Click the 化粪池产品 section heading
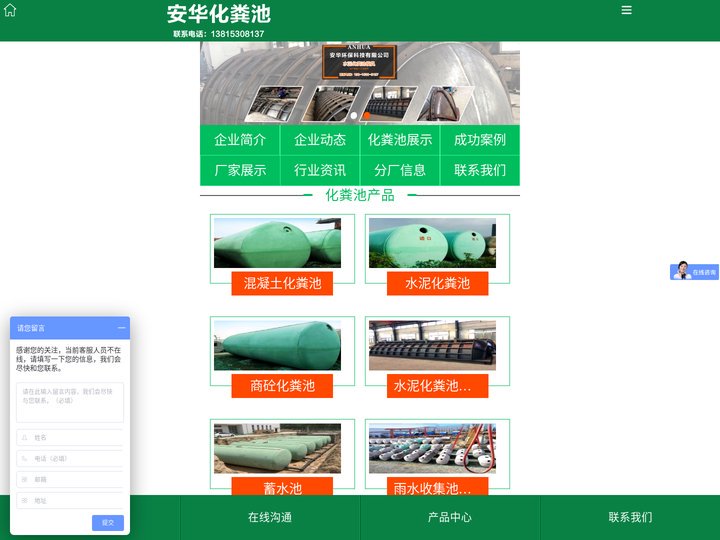This screenshot has width=720, height=540. tap(360, 195)
